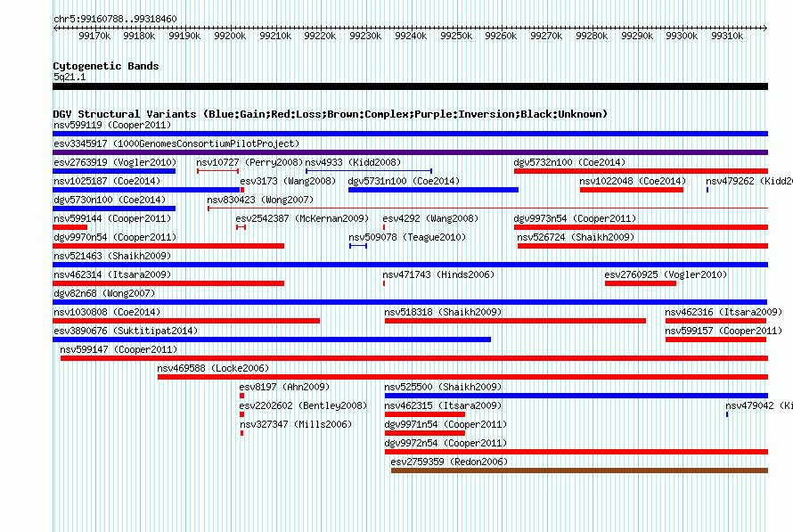Open nsv525500 (Shaikh2009) label
Image resolution: width=793 pixels, height=532 pixels.
coord(443,387)
